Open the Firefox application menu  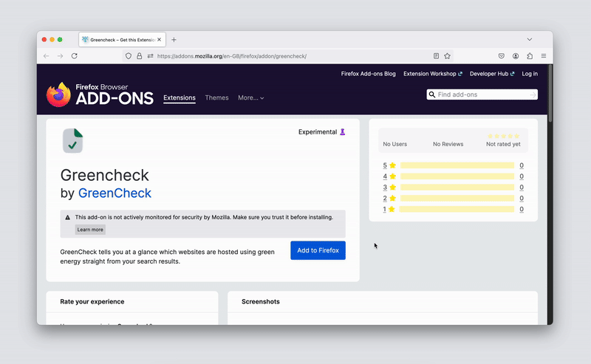click(544, 56)
